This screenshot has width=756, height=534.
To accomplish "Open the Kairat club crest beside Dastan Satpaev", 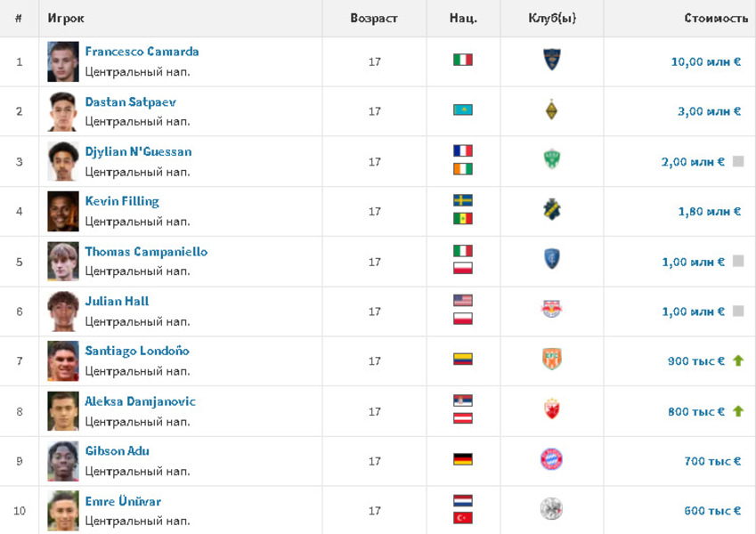I will tap(552, 110).
